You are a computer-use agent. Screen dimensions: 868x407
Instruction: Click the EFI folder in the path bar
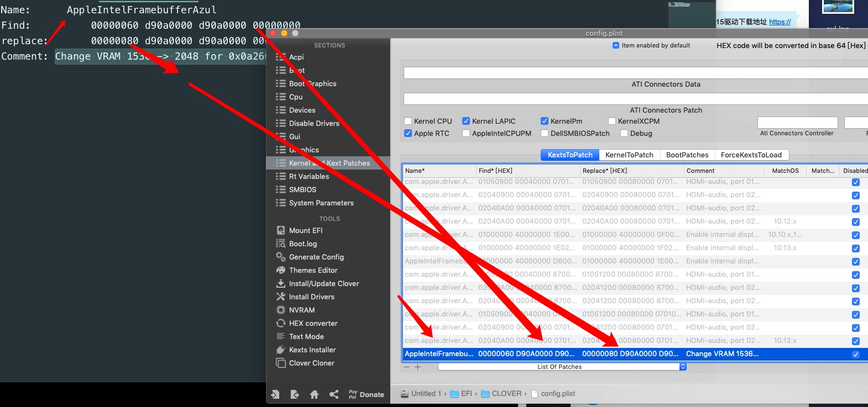pos(461,394)
